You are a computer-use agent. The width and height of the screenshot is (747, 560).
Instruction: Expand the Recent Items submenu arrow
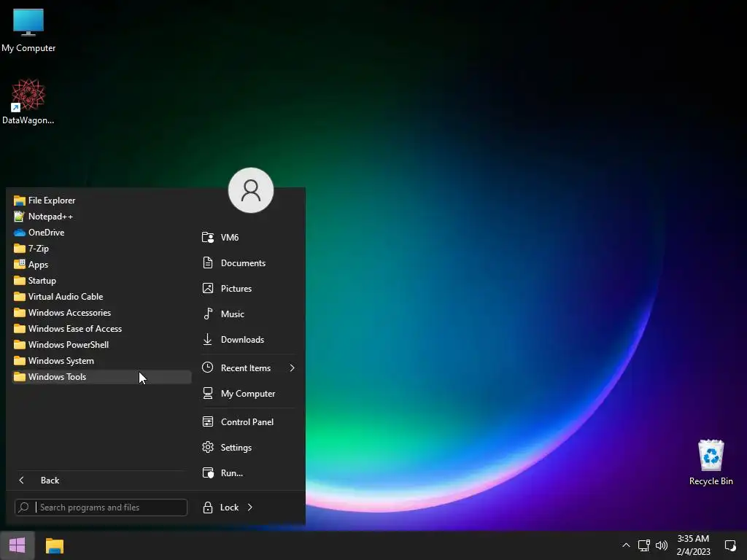coord(292,367)
